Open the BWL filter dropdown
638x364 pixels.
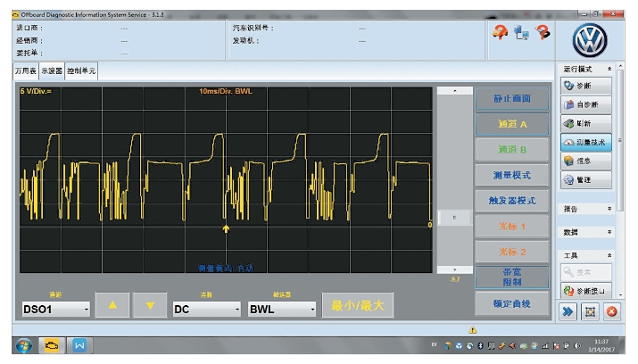point(282,309)
